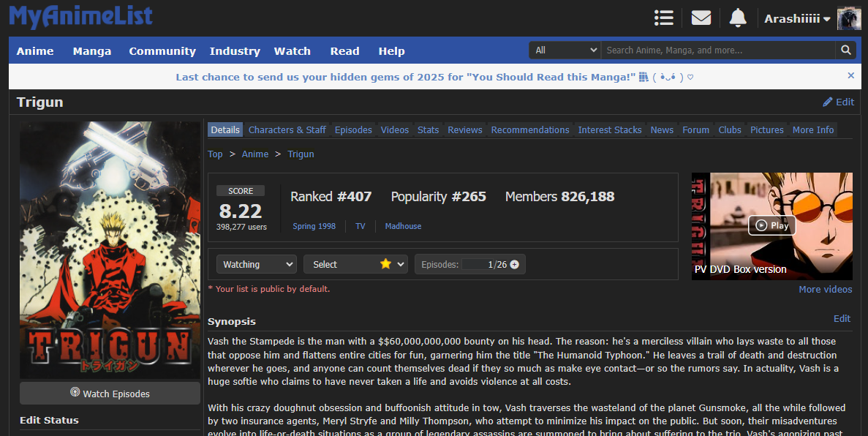Open the Help navigation menu
The width and height of the screenshot is (868, 436).
pyautogui.click(x=391, y=51)
